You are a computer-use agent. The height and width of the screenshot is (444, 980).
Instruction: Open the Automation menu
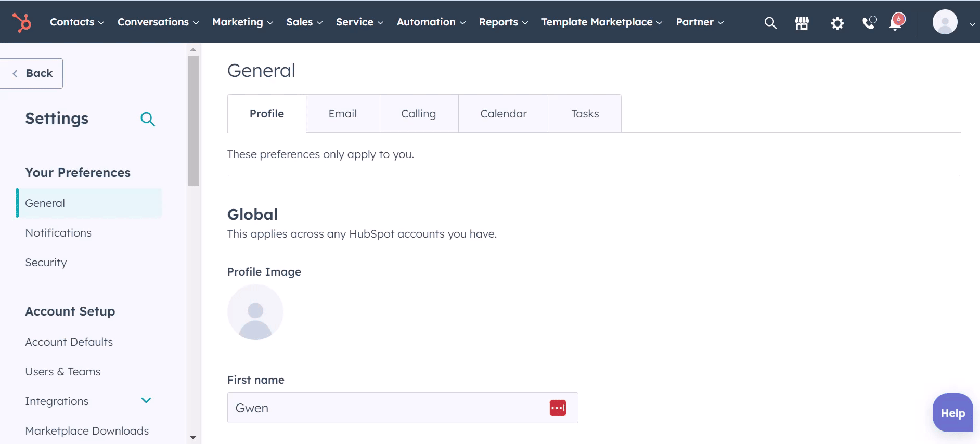pyautogui.click(x=431, y=22)
